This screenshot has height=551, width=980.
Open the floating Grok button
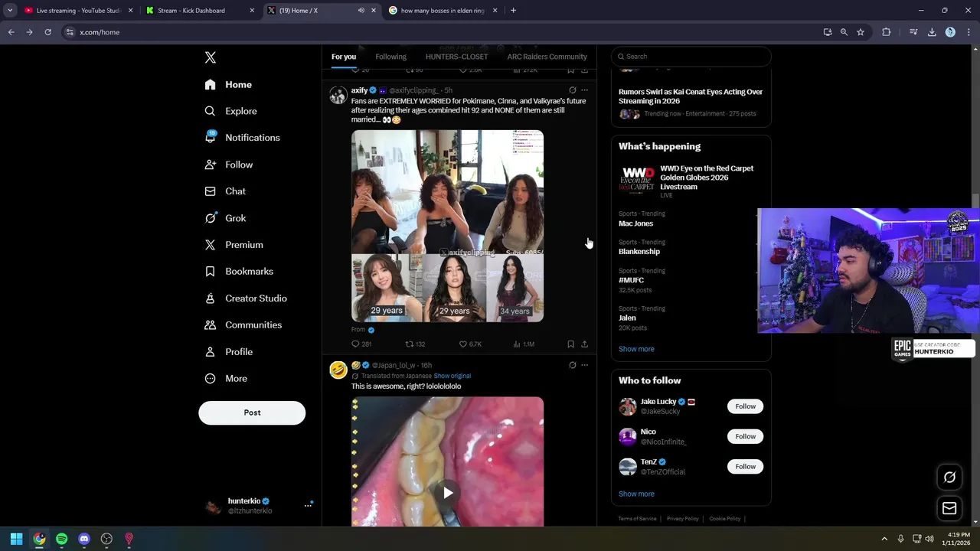point(949,478)
